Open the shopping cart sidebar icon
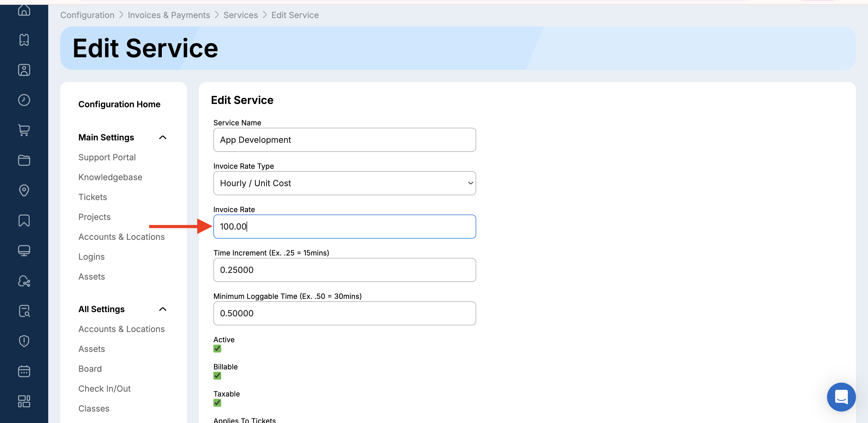This screenshot has height=423, width=868. pos(24,130)
